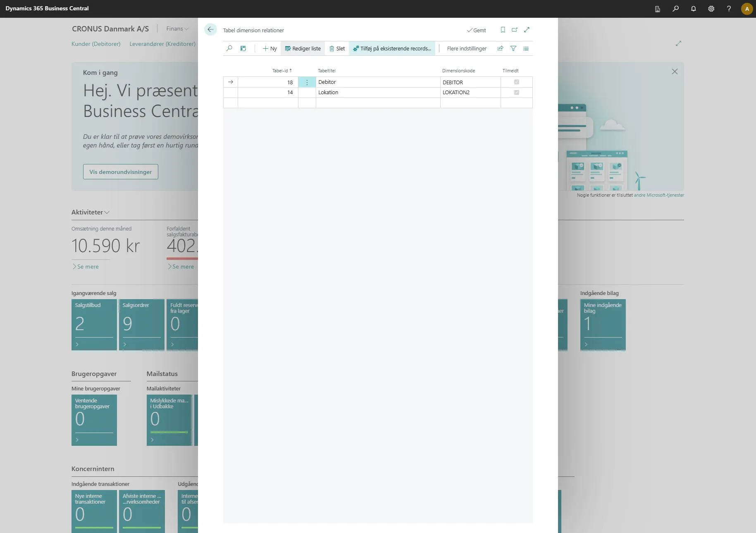756x533 pixels.
Task: Toggle the Tilmeldt checkbox for Debitor
Action: pos(516,82)
